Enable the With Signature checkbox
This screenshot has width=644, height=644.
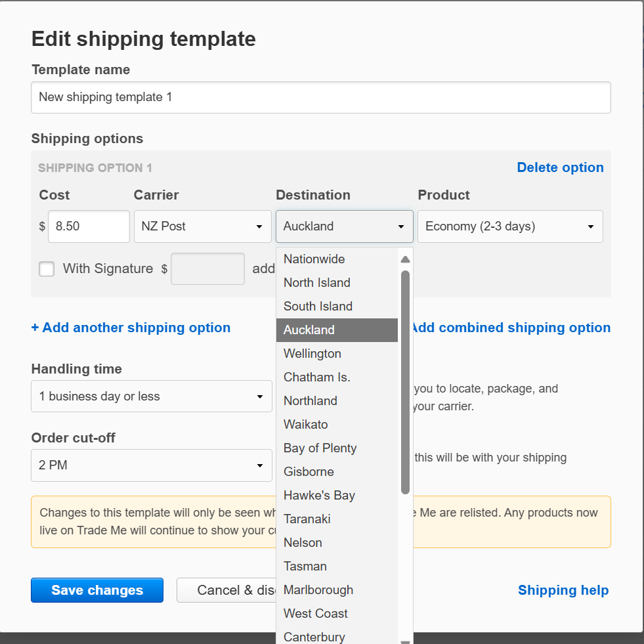tap(47, 268)
